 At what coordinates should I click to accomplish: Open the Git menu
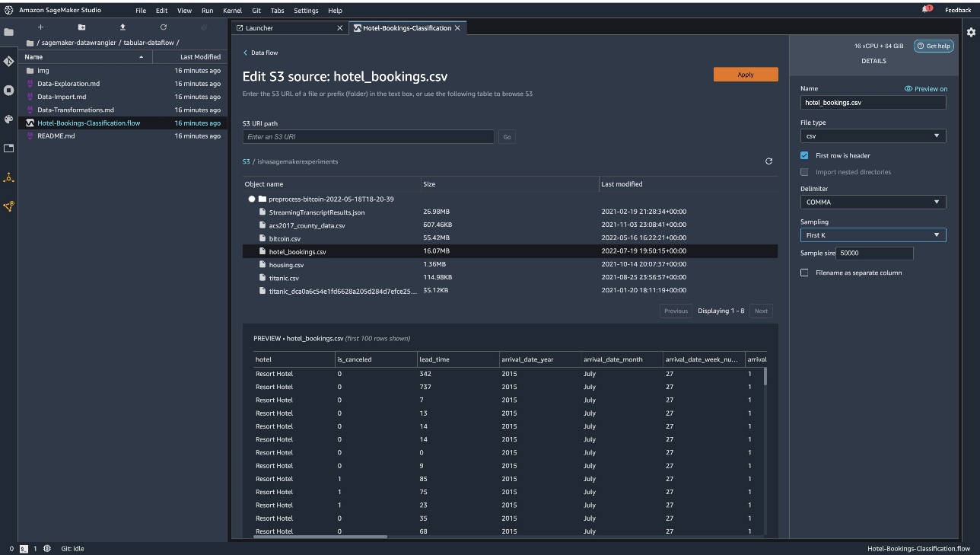pyautogui.click(x=256, y=11)
